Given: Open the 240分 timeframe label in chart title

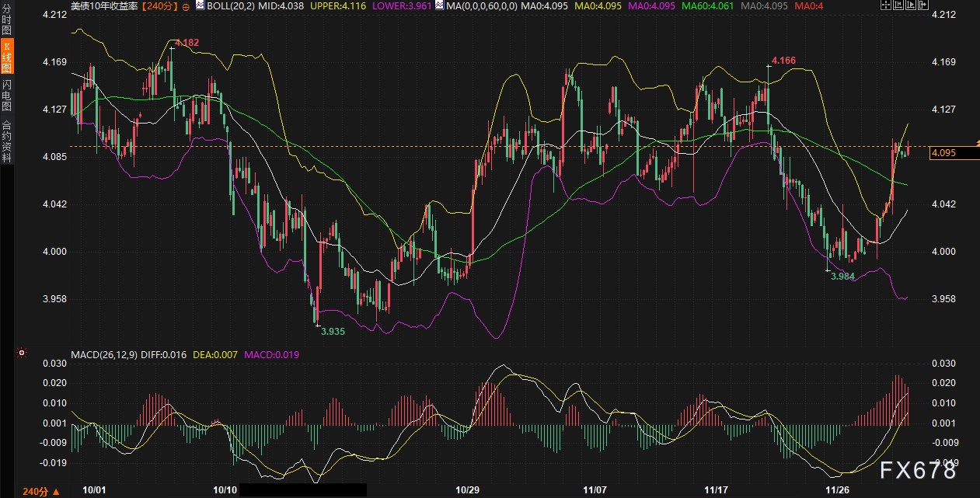Looking at the screenshot, I should 160,6.
